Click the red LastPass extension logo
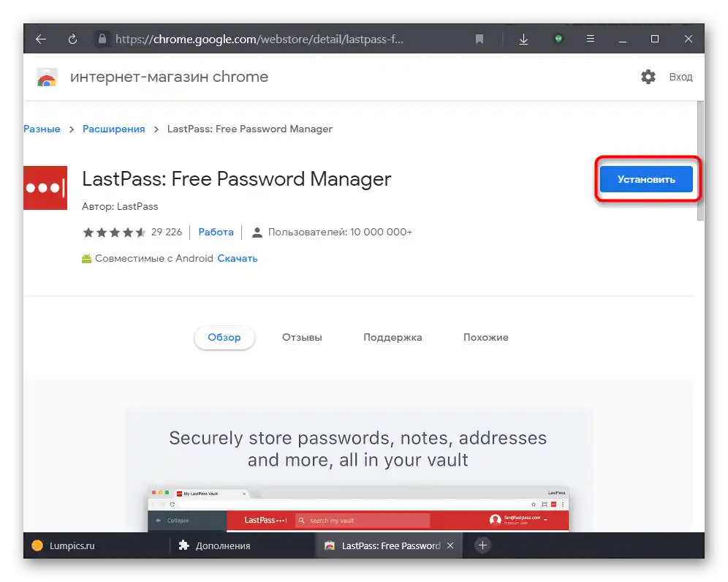Image resolution: width=728 pixels, height=582 pixels. pos(45,188)
